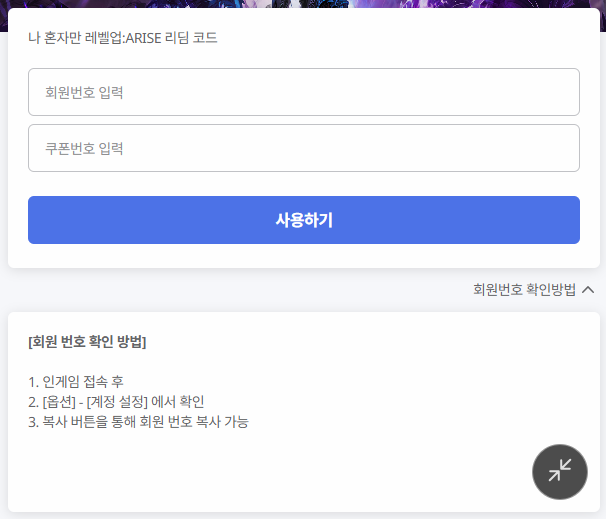Select the line 1. 인게임 접속 후
Viewport: 606px width, 519px height.
(76, 382)
